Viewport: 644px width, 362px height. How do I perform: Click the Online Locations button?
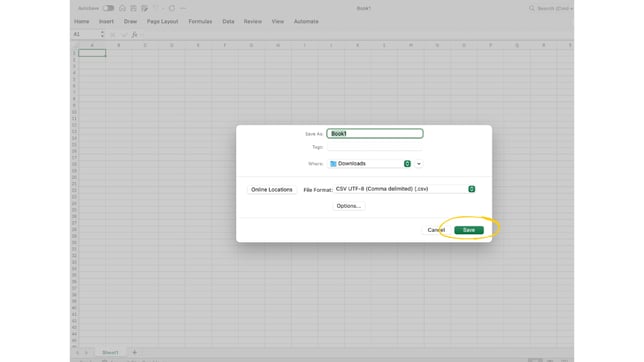pos(271,189)
